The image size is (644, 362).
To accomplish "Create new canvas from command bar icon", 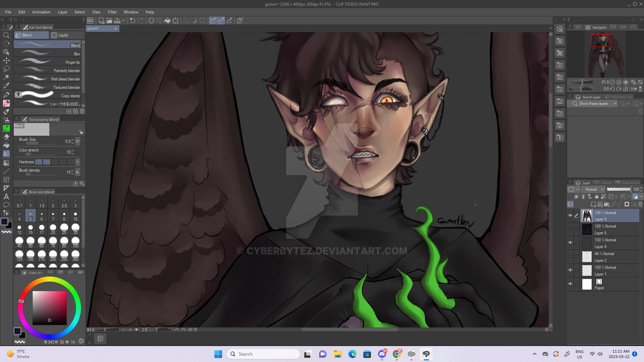I will point(101,21).
